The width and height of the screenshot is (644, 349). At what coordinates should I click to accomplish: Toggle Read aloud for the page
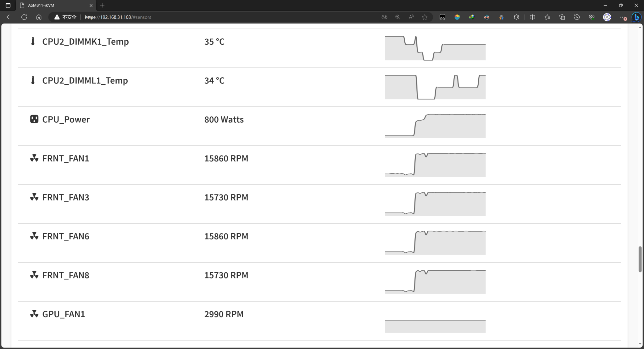(x=411, y=17)
